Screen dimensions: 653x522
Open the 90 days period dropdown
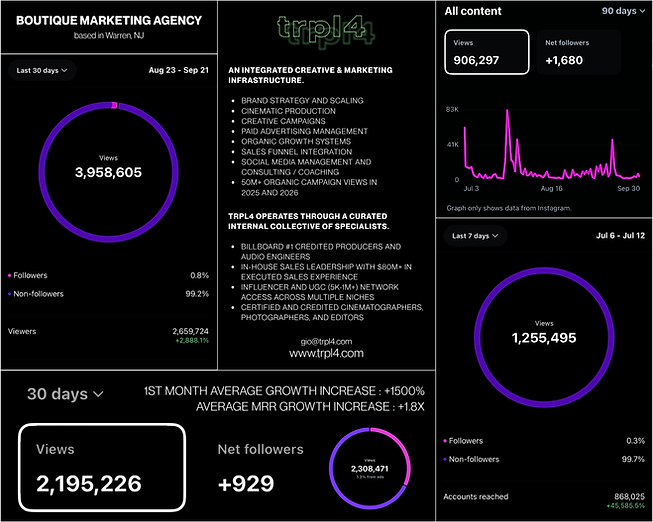click(x=623, y=11)
